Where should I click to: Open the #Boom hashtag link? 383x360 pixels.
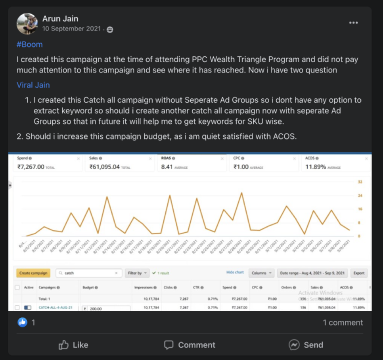pyautogui.click(x=30, y=45)
